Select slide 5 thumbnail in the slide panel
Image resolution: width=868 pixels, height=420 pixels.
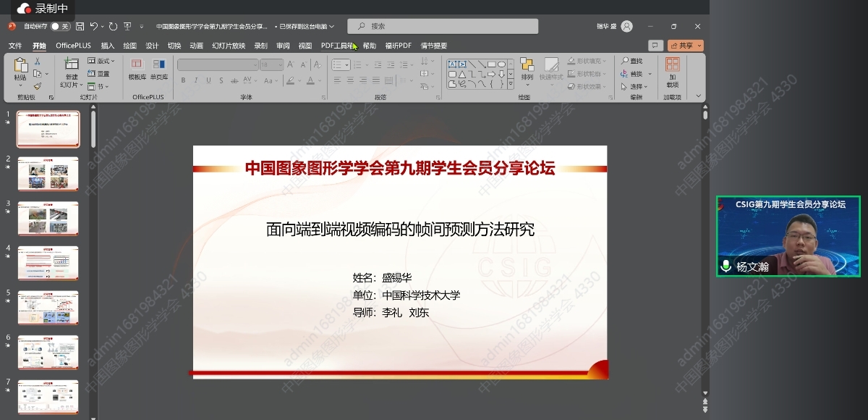pos(48,308)
